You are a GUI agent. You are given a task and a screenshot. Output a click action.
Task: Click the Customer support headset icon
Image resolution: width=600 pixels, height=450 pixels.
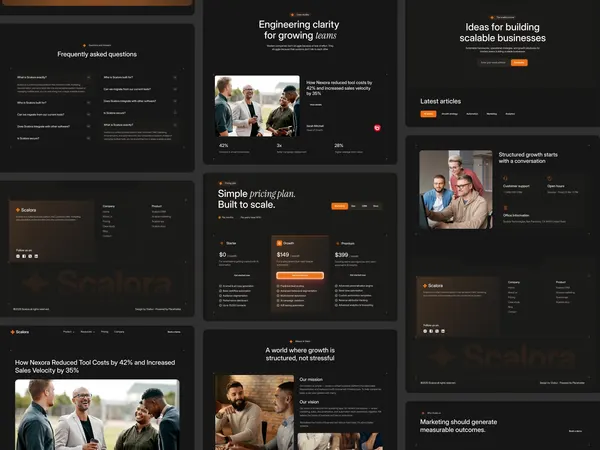click(505, 178)
